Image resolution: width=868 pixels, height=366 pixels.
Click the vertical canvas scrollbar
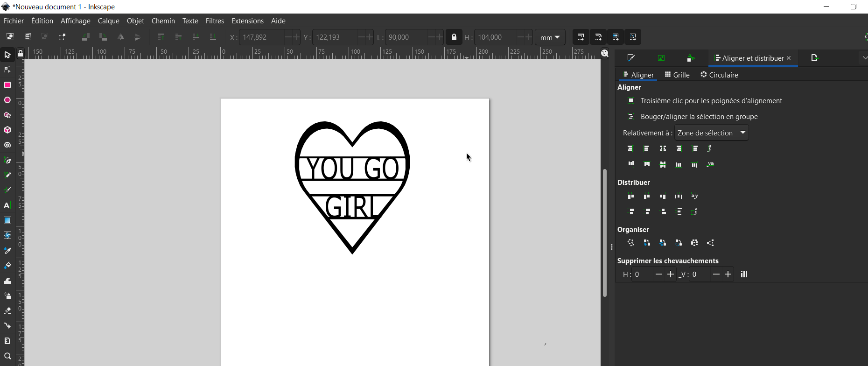pyautogui.click(x=605, y=232)
